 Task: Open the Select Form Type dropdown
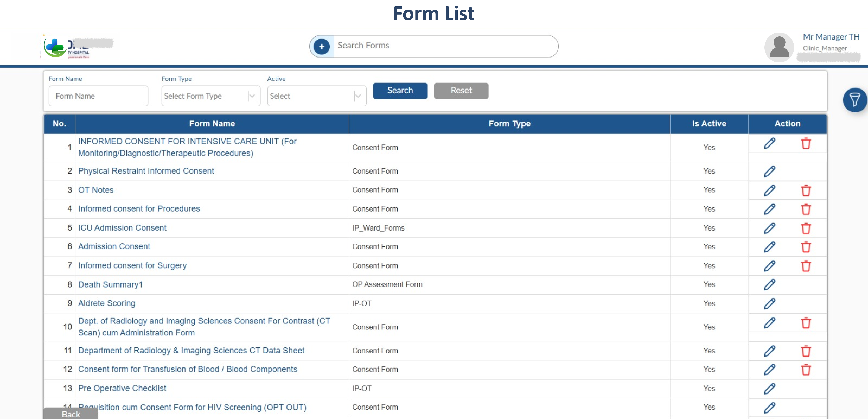click(x=211, y=96)
